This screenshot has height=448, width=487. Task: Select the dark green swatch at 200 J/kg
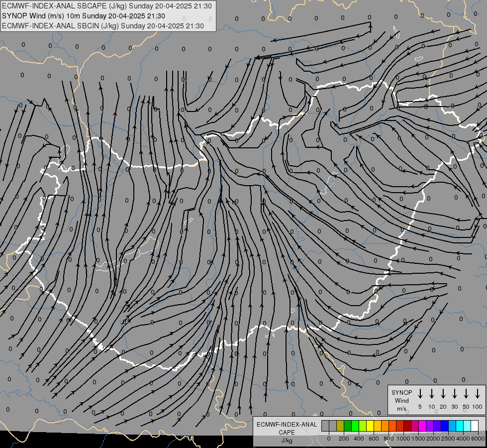coord(348,426)
